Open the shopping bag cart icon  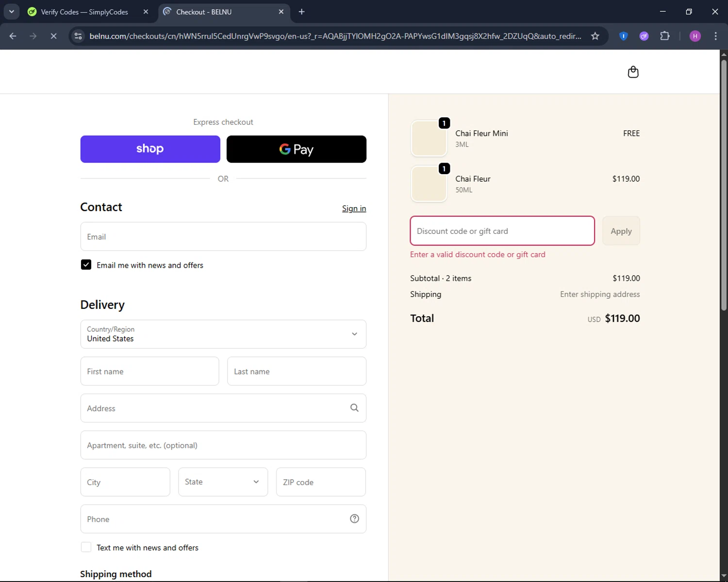tap(633, 72)
